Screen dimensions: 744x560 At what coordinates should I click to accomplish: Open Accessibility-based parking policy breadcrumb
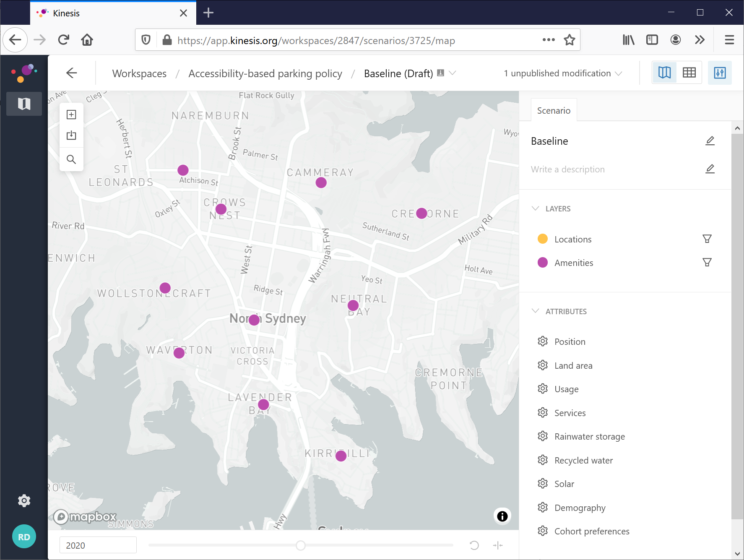[265, 73]
